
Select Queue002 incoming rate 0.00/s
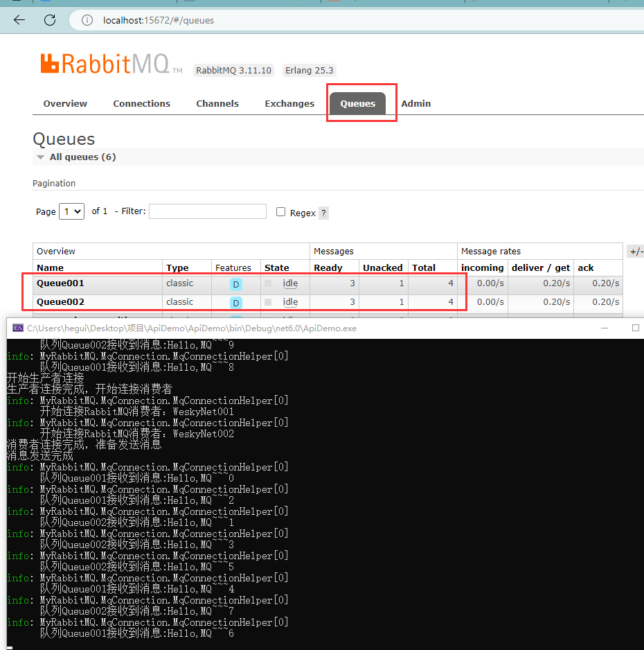pyautogui.click(x=490, y=302)
